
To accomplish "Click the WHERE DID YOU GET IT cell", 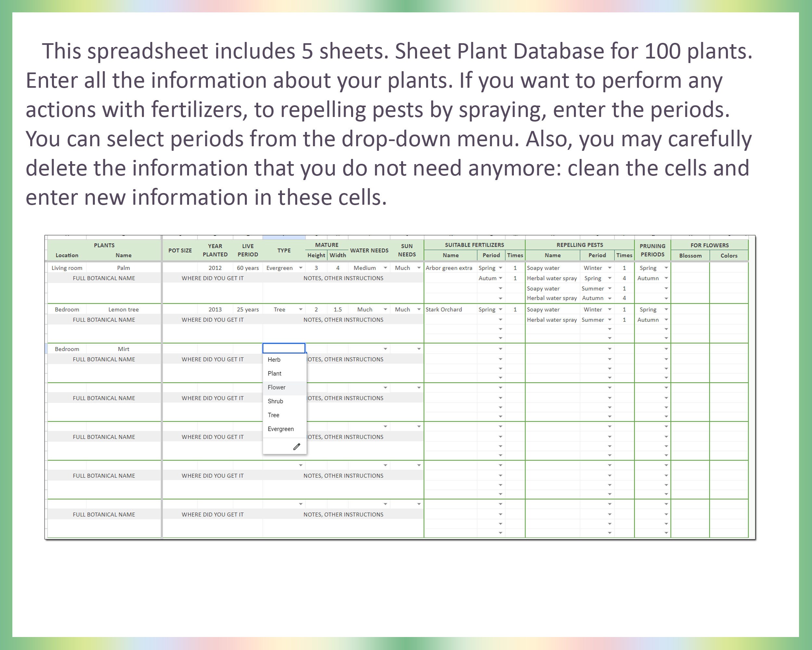I will [x=213, y=278].
